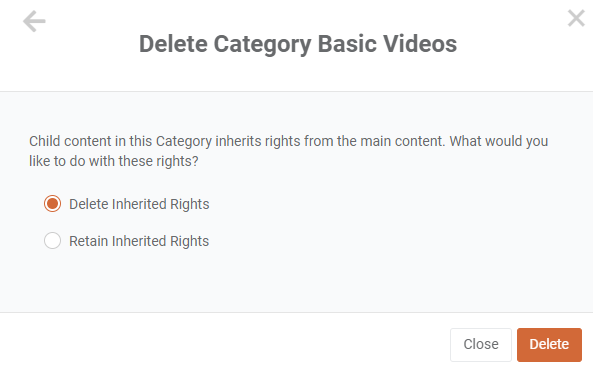Viewport: 593px width, 376px height.
Task: Click the words "Basic Videos" in title
Action: pyautogui.click(x=387, y=44)
